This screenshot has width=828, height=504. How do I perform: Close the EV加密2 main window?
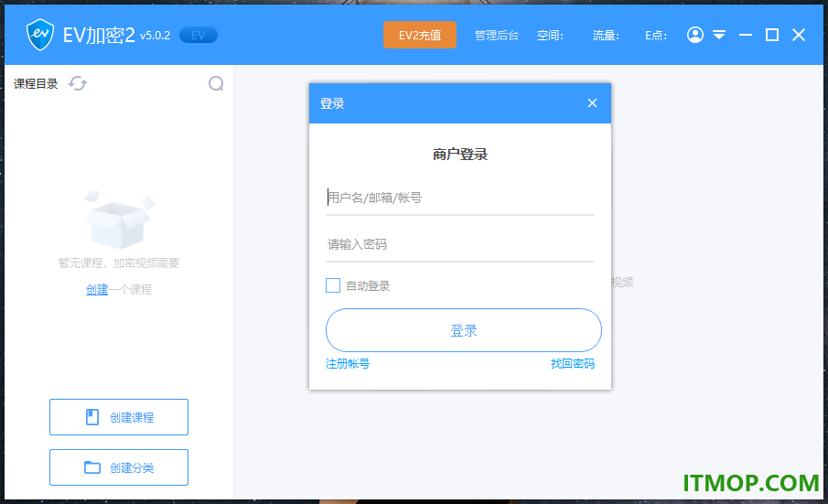click(799, 35)
